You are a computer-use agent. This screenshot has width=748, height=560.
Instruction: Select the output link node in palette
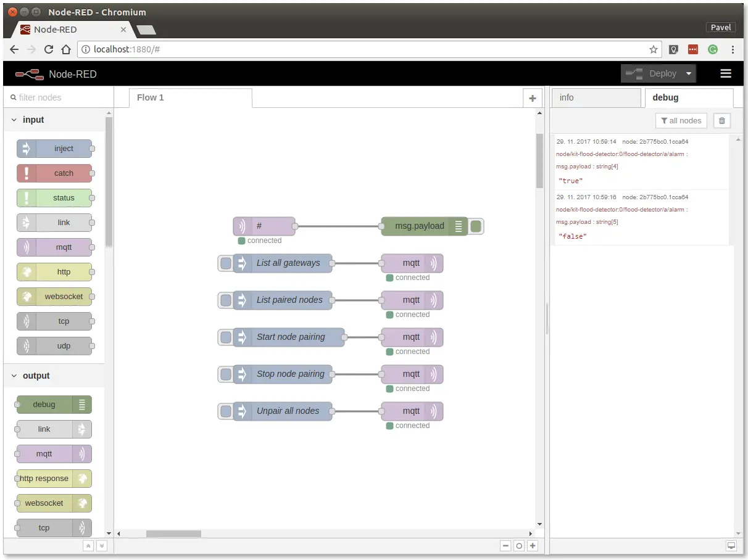coord(54,429)
